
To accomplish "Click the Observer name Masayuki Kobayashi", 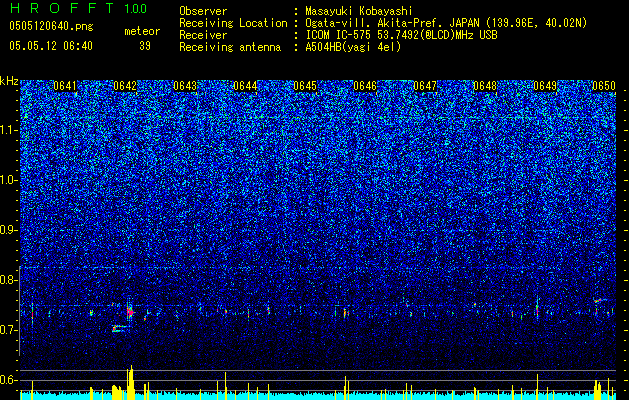I will [x=359, y=11].
